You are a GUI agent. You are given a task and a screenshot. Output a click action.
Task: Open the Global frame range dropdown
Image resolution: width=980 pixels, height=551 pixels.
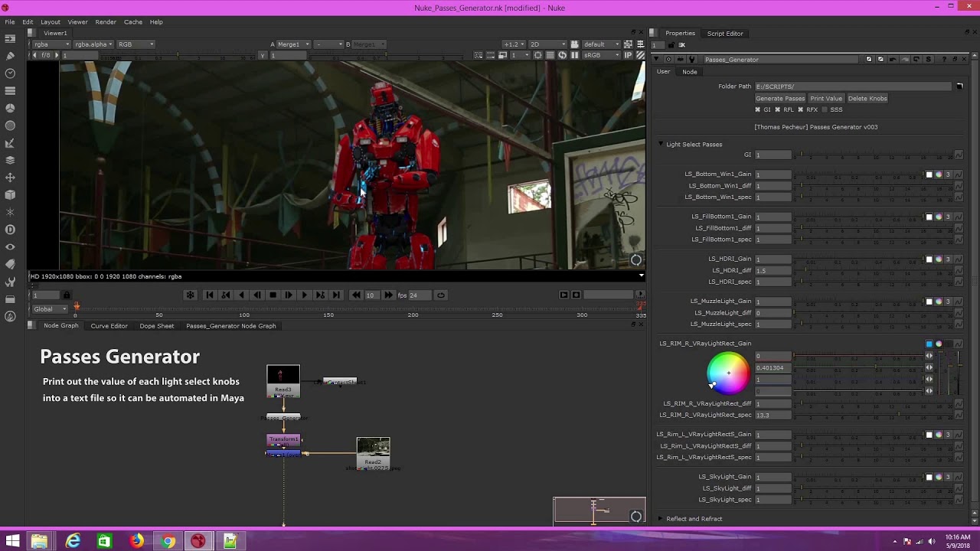(50, 309)
